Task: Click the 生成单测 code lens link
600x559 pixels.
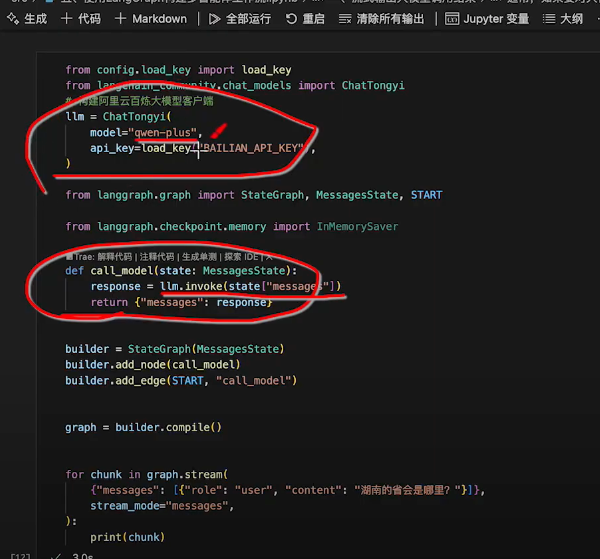Action: click(199, 256)
